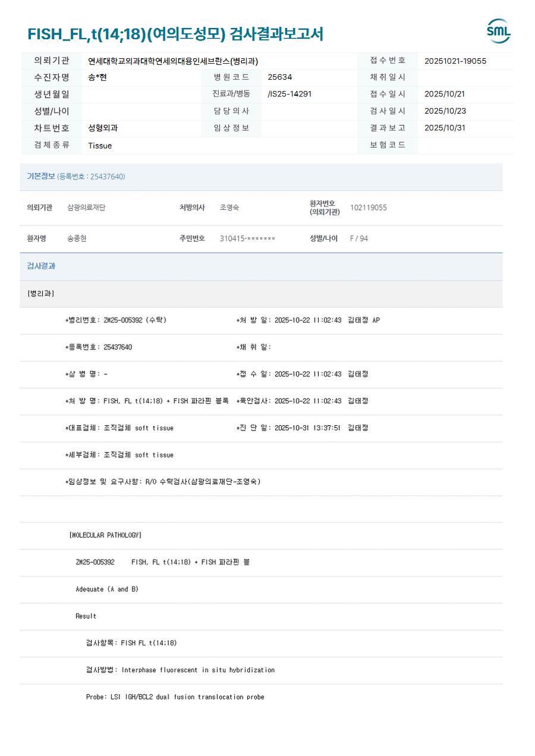The width and height of the screenshot is (535, 756).
Task: Select the *등록번호: 25437640 line
Action: tap(99, 347)
